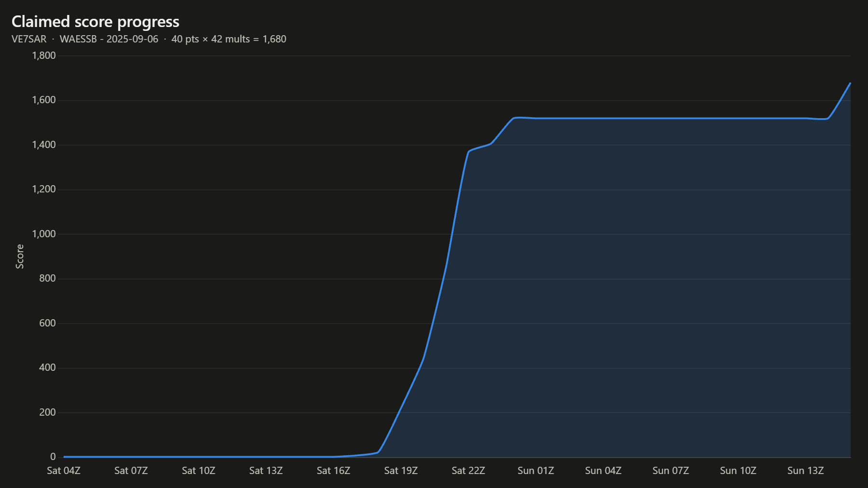Click the 'Sun 01Z' x-axis label
This screenshot has height=488, width=868.
tap(536, 471)
